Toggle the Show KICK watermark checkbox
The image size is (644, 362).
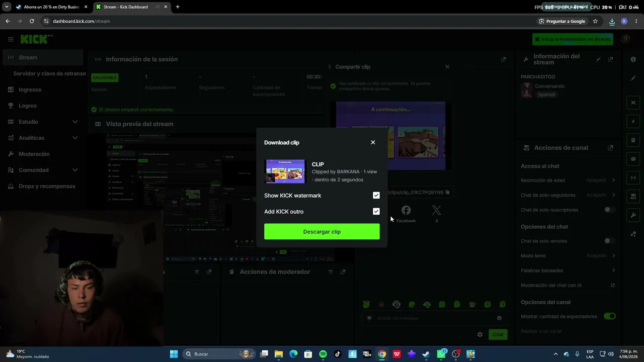pyautogui.click(x=376, y=196)
